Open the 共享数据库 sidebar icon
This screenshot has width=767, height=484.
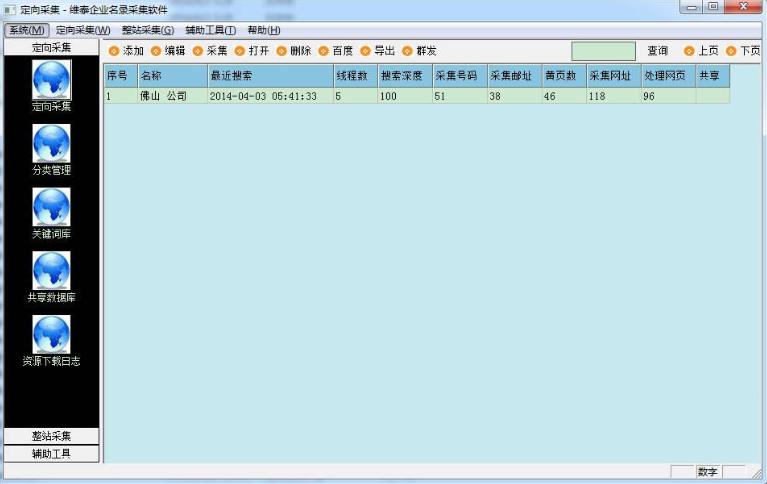(x=51, y=272)
